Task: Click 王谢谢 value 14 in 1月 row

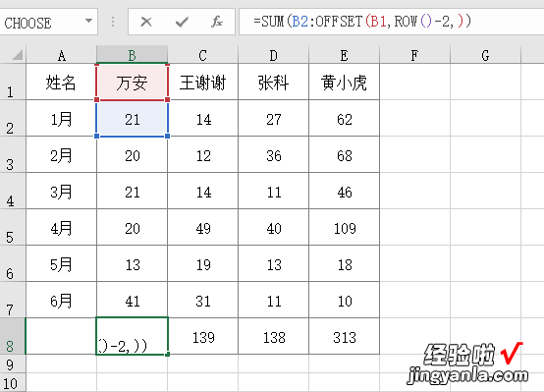Action: (x=203, y=119)
